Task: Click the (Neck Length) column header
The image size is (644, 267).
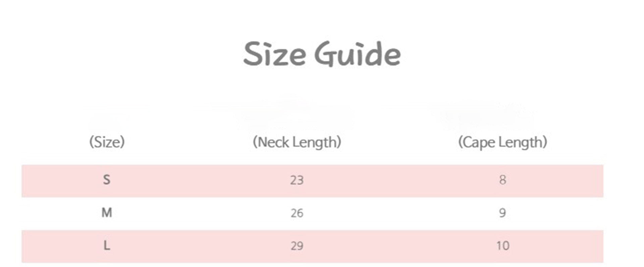Action: (297, 142)
